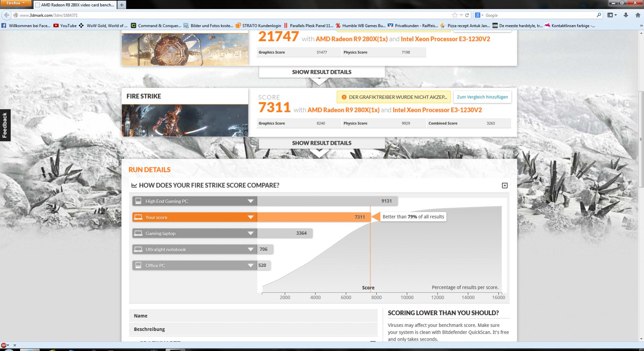This screenshot has height=351, width=644.
Task: Click the Fire Strike score 7311
Action: (x=275, y=107)
